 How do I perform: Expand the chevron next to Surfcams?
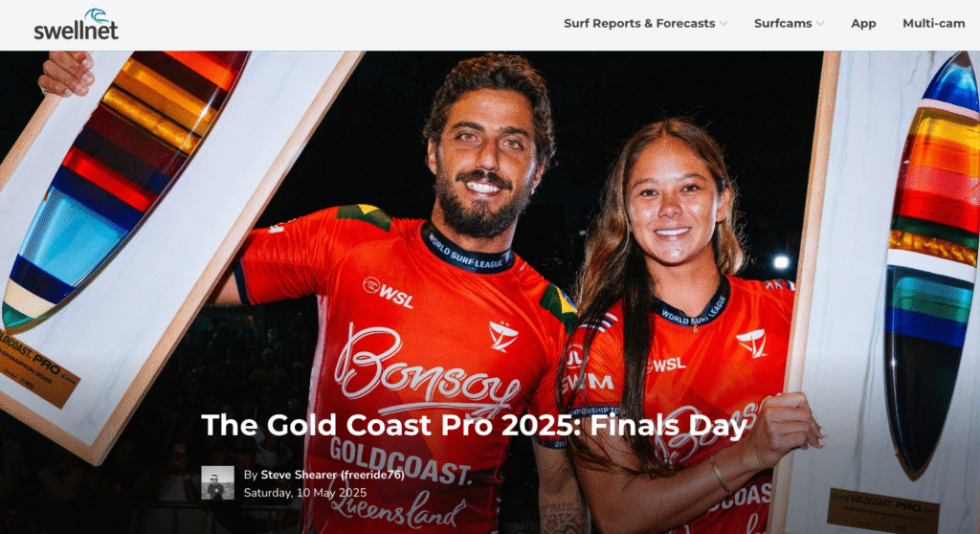tap(820, 24)
